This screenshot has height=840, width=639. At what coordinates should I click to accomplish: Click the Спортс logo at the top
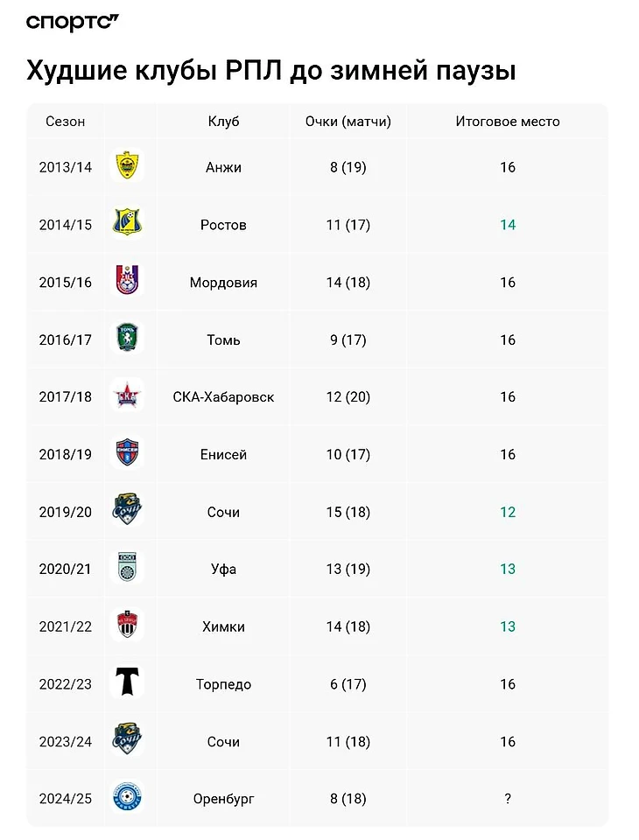tap(72, 23)
